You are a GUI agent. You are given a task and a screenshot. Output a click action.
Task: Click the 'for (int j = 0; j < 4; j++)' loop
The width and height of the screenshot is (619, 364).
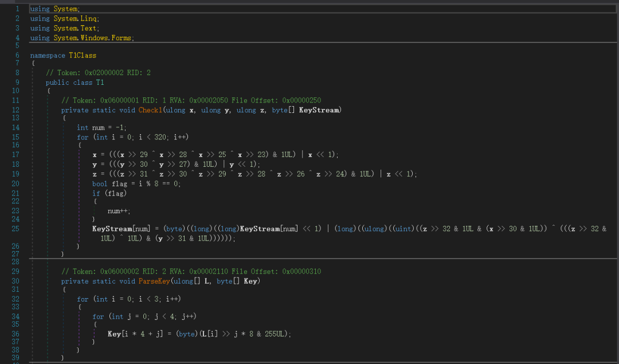[x=144, y=316]
